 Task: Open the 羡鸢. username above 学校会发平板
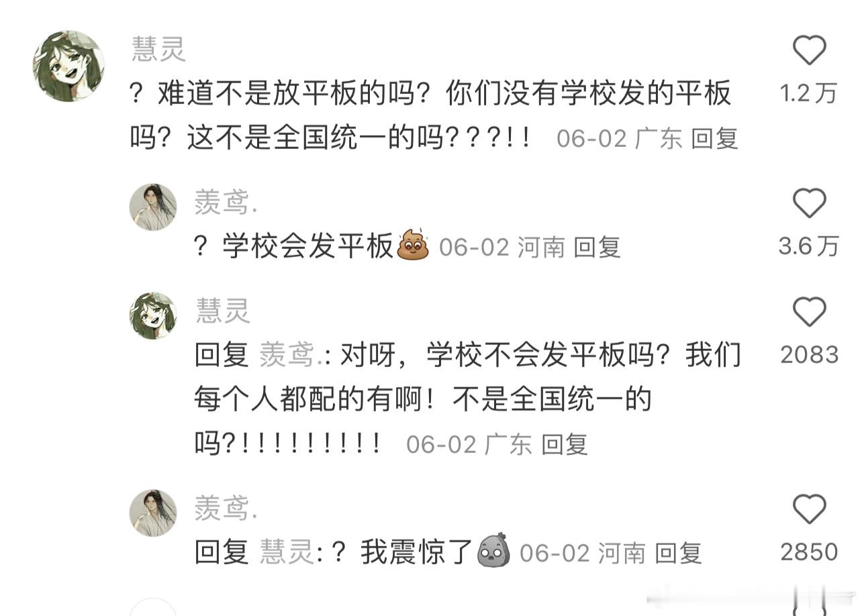click(226, 201)
